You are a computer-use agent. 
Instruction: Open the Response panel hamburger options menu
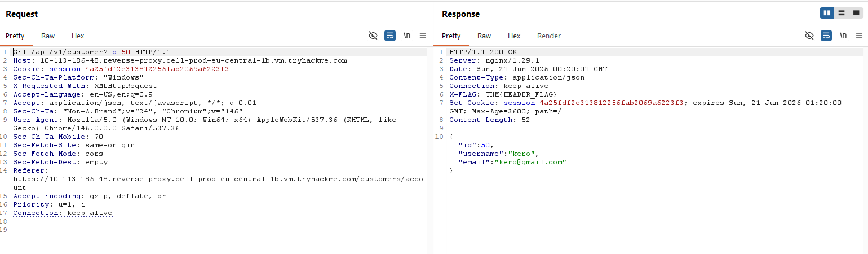[x=859, y=36]
